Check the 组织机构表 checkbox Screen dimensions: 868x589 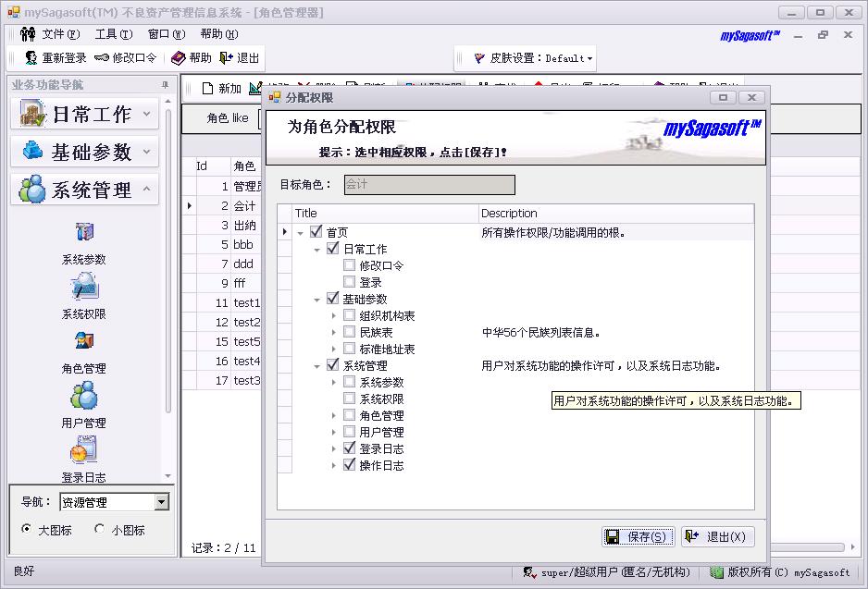[349, 314]
